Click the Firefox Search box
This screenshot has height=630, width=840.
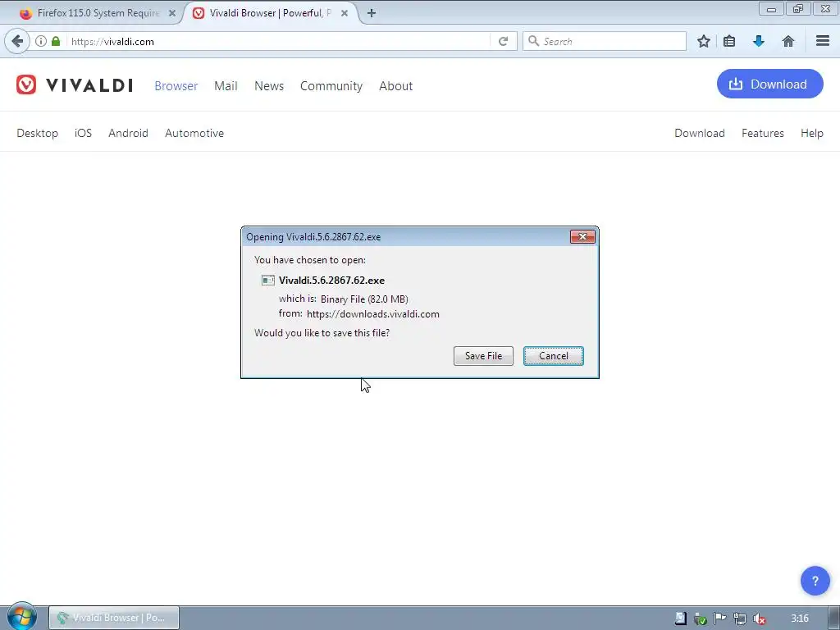pos(605,41)
